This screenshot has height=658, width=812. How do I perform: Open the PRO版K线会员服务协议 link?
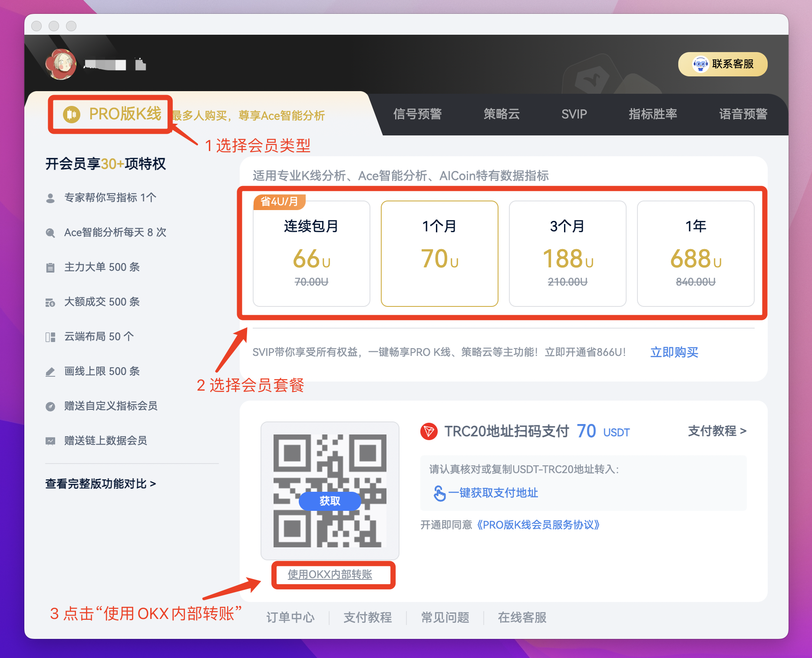point(538,525)
